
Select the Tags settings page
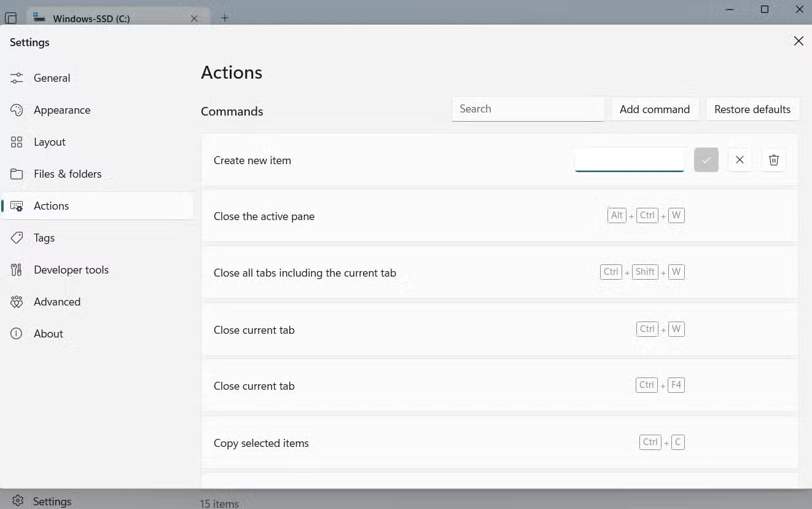point(44,238)
